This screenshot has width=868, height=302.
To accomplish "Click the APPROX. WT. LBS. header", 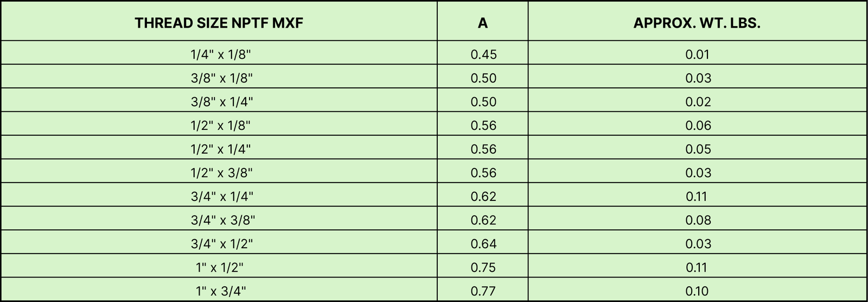I will click(x=697, y=23).
